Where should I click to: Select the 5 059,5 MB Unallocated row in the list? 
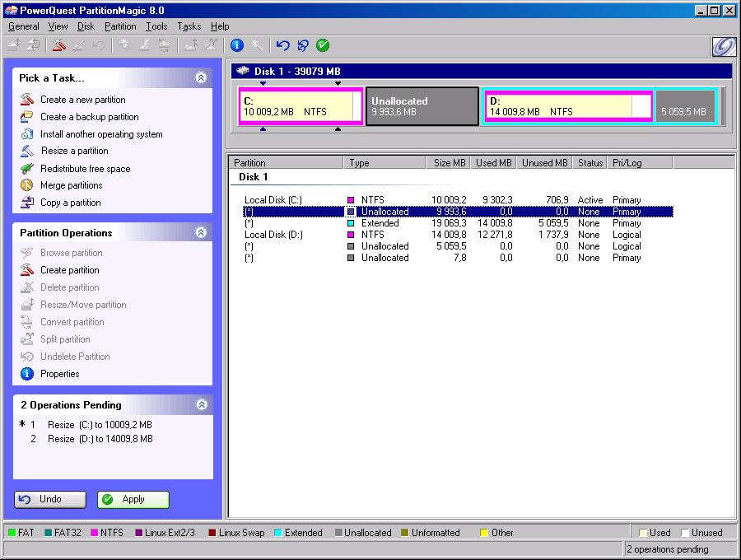coord(458,246)
